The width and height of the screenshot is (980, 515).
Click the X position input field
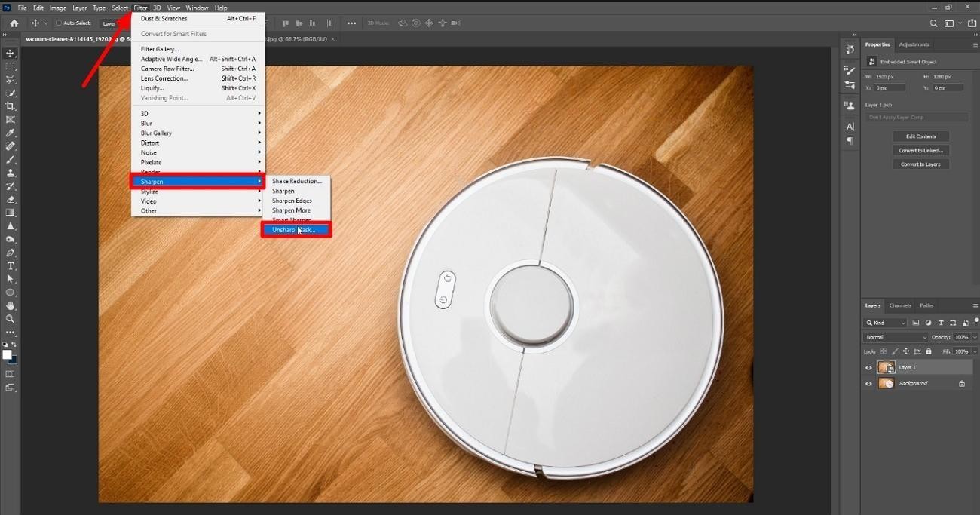coord(890,88)
